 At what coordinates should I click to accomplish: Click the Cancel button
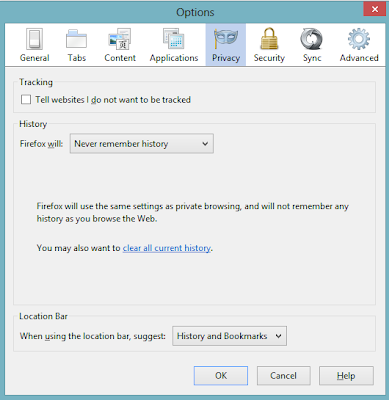pyautogui.click(x=283, y=376)
